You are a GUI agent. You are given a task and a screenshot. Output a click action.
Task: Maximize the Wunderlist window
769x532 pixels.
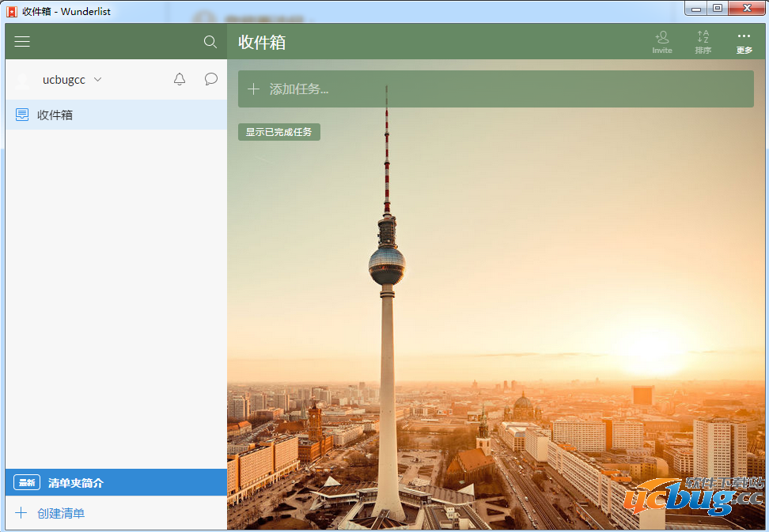click(718, 9)
